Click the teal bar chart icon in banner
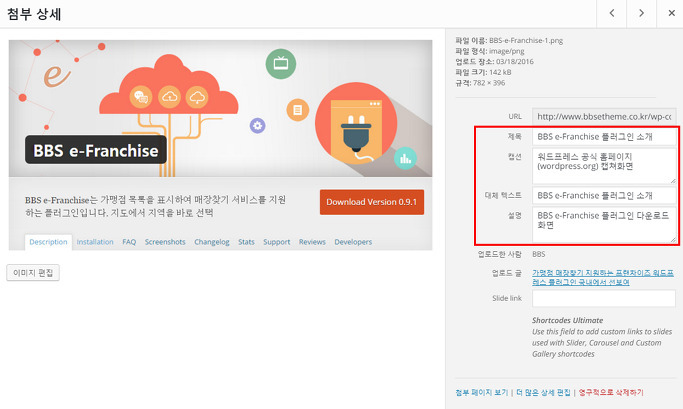This screenshot has height=409, width=683. pyautogui.click(x=405, y=158)
